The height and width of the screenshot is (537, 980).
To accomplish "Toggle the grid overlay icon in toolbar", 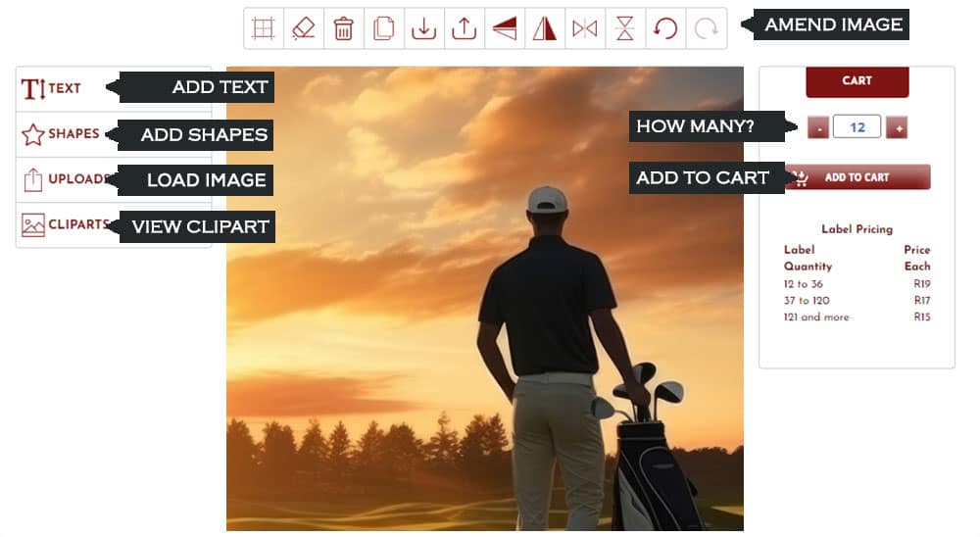I will [x=263, y=28].
